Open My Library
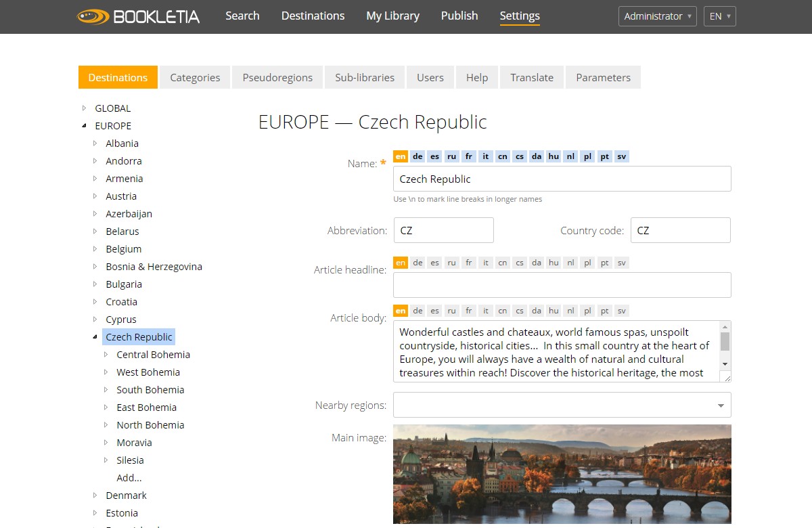Viewport: 812px width, 528px height. pyautogui.click(x=392, y=16)
